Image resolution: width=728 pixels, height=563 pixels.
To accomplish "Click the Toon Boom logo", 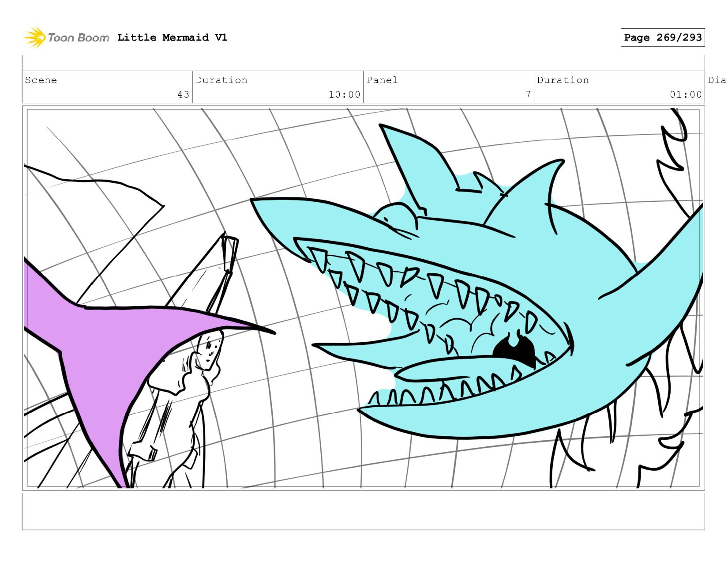I will click(x=66, y=38).
